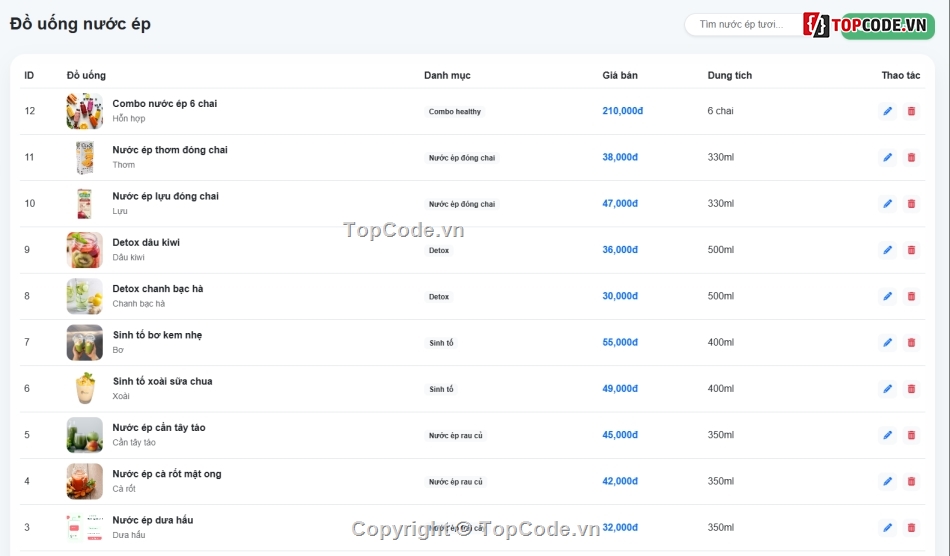Click the Nước ép đóng chai badge in row 11

(x=462, y=158)
